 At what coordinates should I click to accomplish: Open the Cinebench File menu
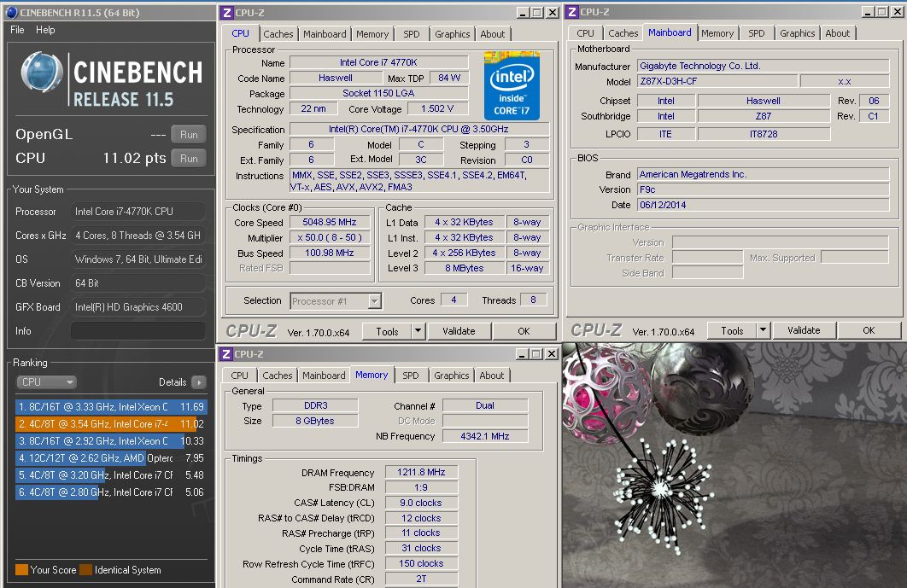pyautogui.click(x=17, y=30)
